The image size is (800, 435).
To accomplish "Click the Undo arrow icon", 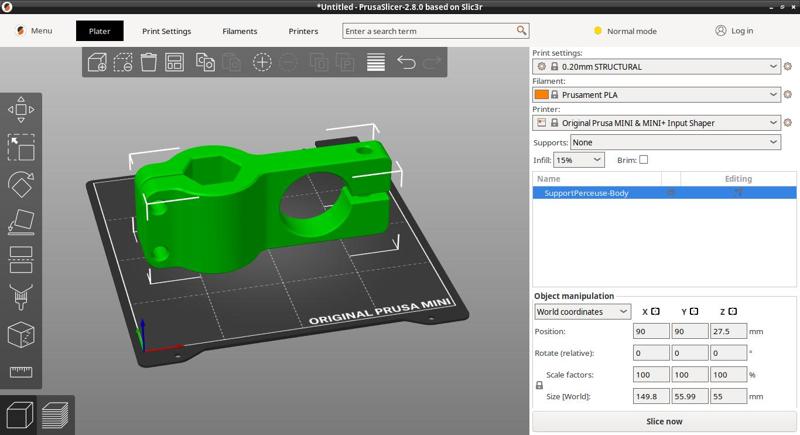I will pos(406,62).
